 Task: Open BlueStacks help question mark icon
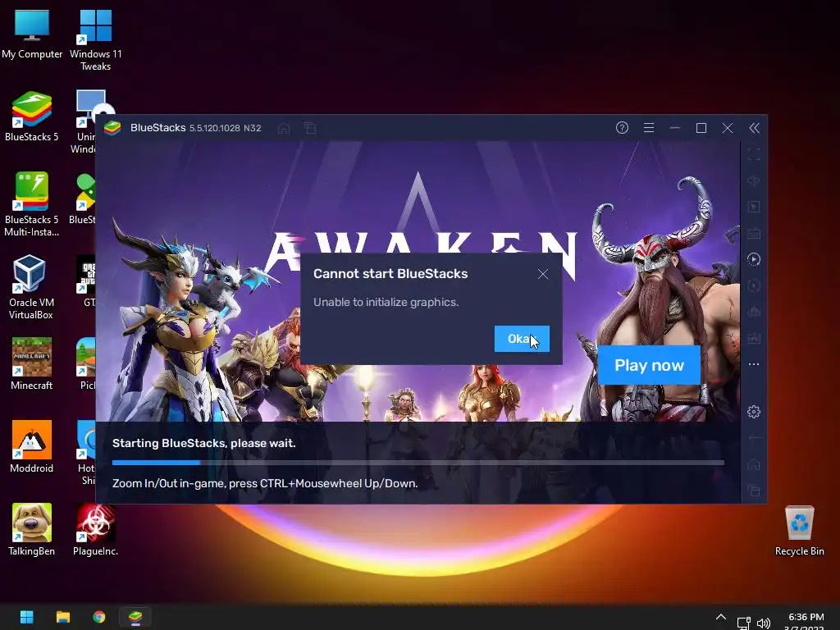622,127
